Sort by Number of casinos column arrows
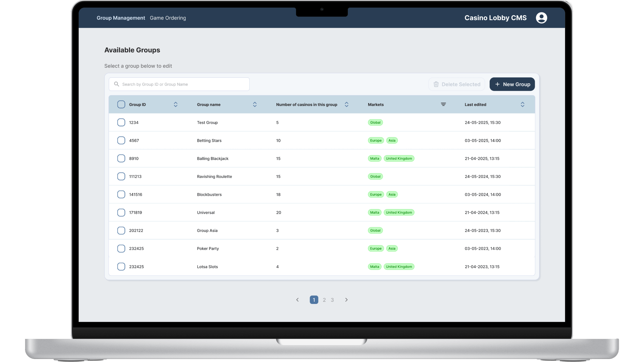644x362 pixels. [x=346, y=104]
